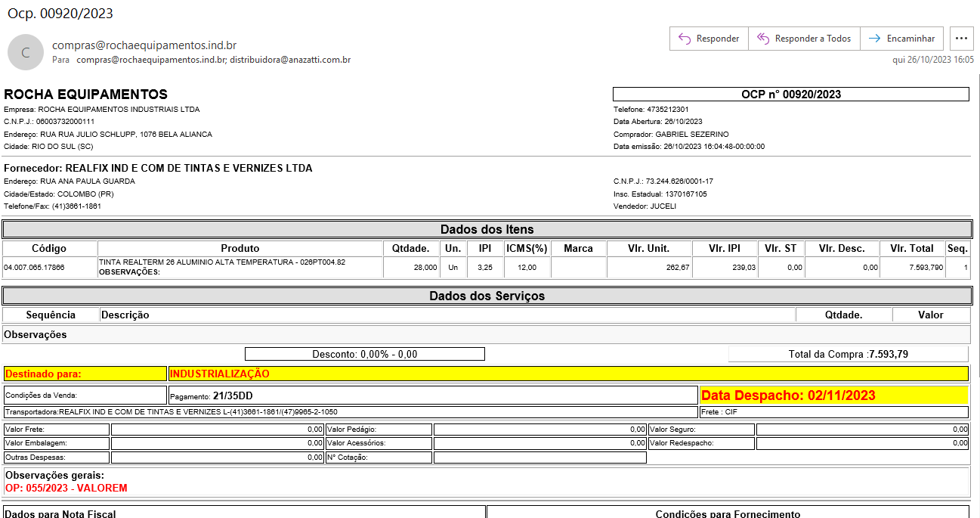Select product code 04.007.065.17866 cell
The height and width of the screenshot is (518, 980).
tap(35, 267)
